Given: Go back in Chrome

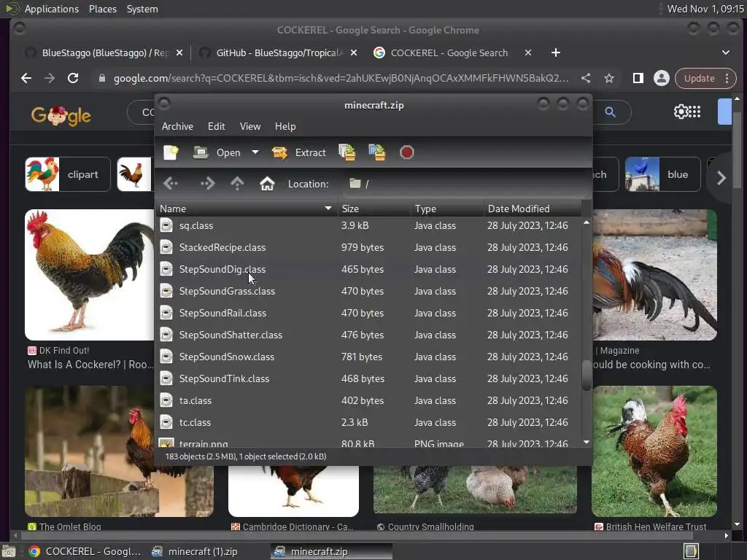Looking at the screenshot, I should click(26, 78).
